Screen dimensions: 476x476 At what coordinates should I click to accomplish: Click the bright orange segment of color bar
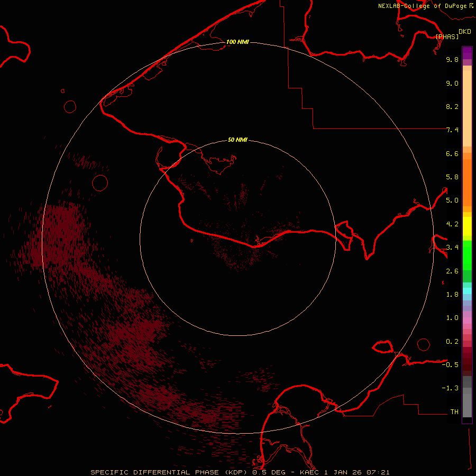click(x=467, y=182)
